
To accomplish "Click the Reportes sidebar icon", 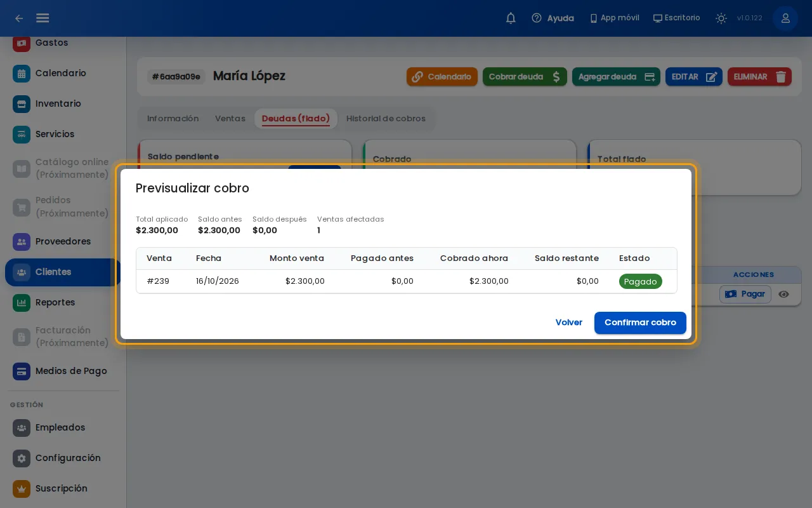I will point(22,302).
